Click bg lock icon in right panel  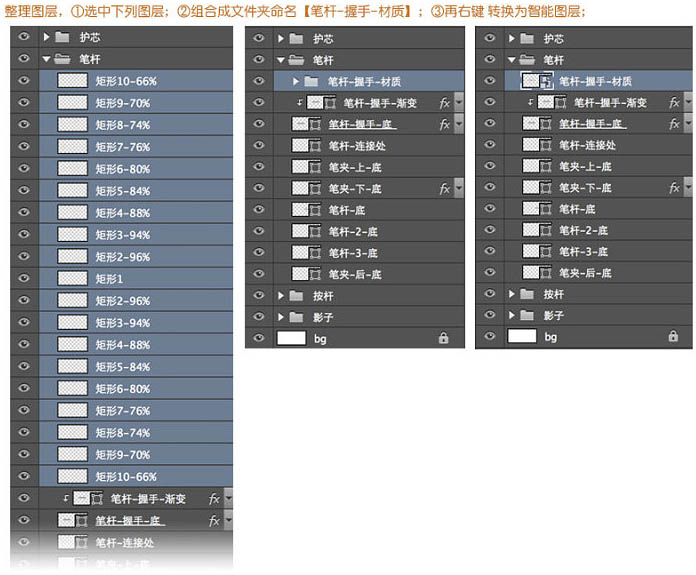(x=673, y=337)
